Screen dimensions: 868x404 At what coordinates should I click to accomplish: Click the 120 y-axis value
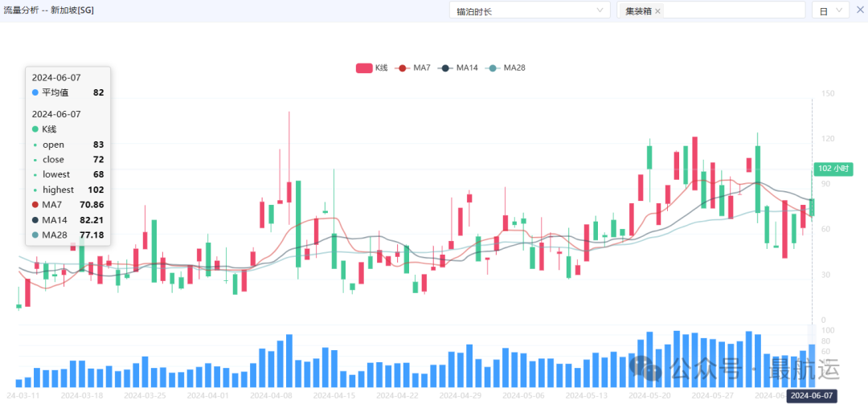point(828,138)
